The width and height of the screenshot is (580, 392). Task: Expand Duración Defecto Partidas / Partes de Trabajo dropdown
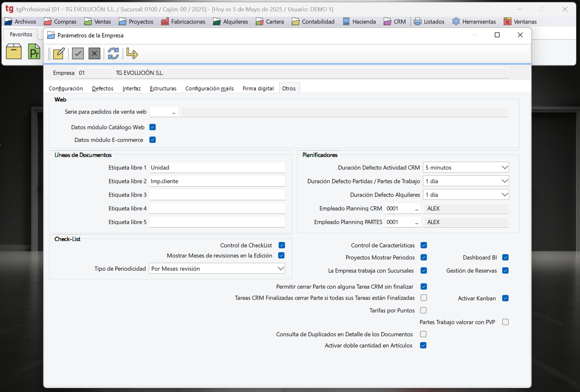466,181
